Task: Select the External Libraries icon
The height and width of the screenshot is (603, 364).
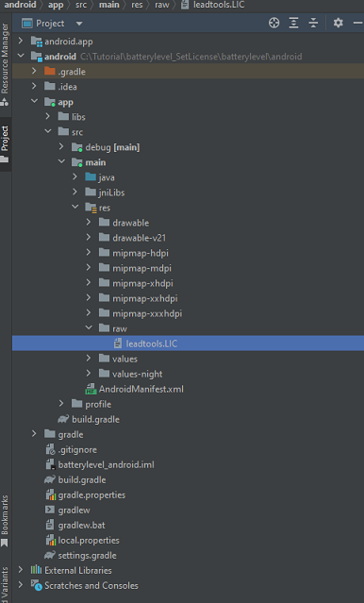Action: [36, 570]
